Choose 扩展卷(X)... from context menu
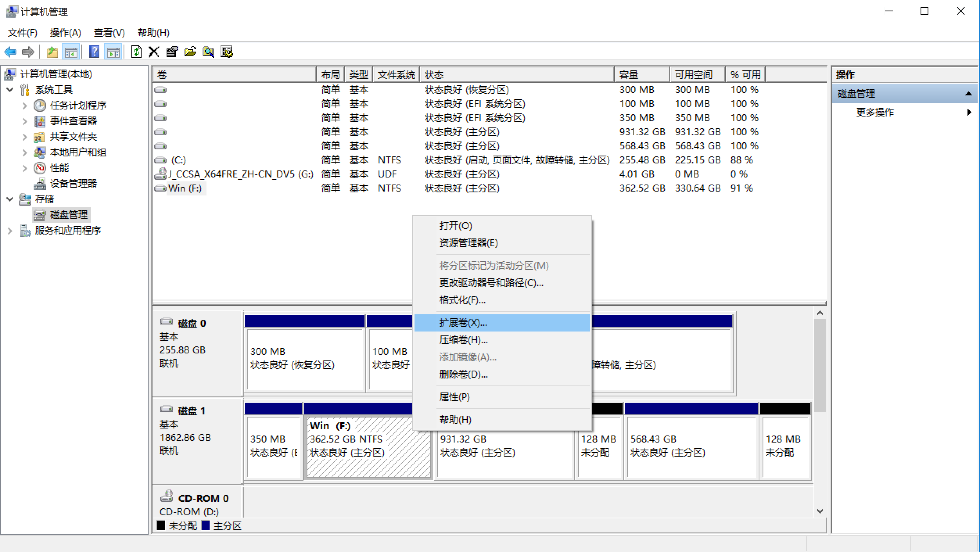The width and height of the screenshot is (980, 552). tap(502, 323)
